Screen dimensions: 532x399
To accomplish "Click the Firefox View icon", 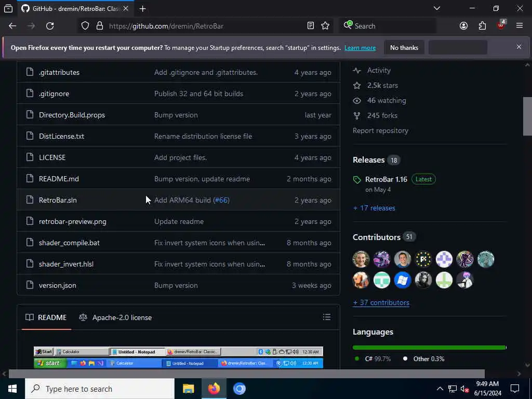I will click(8, 9).
